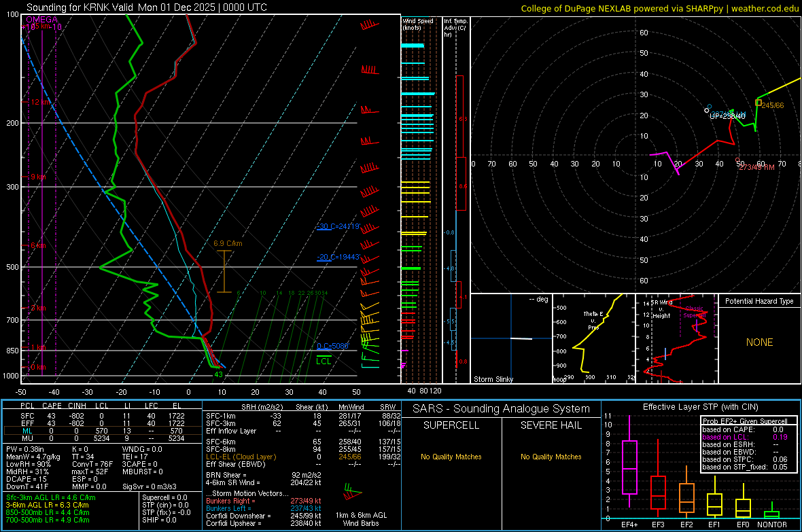Select the blue "Bunkers Left =" line
802x532 pixels.
264,508
